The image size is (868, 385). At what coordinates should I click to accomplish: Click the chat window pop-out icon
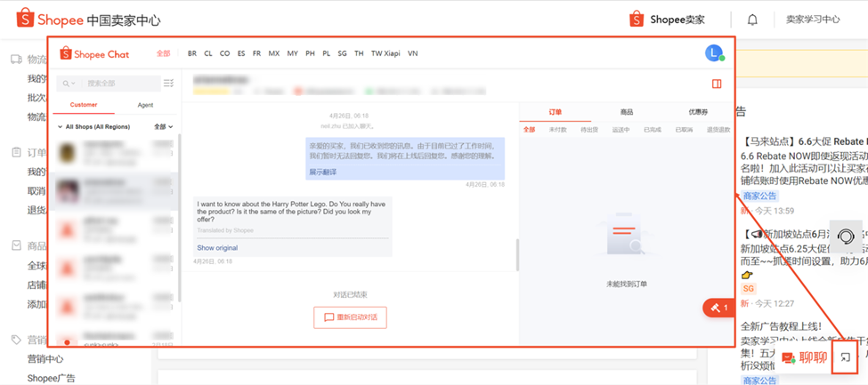[x=845, y=358]
